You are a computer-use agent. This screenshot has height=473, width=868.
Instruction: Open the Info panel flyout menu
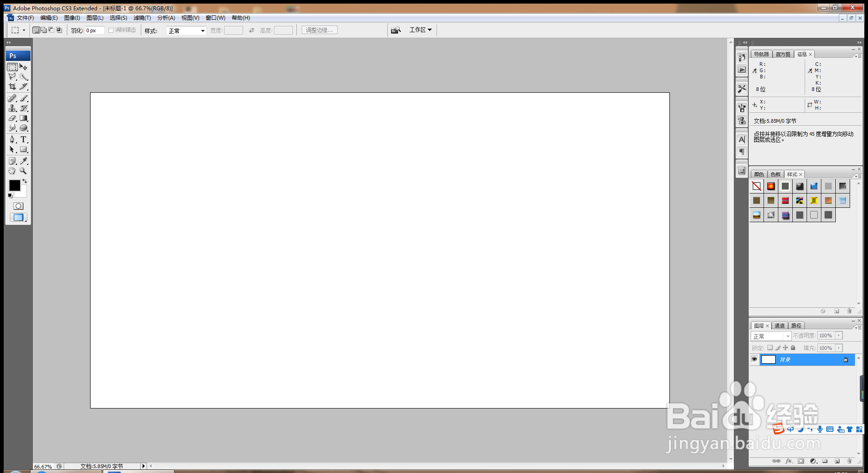pos(858,56)
